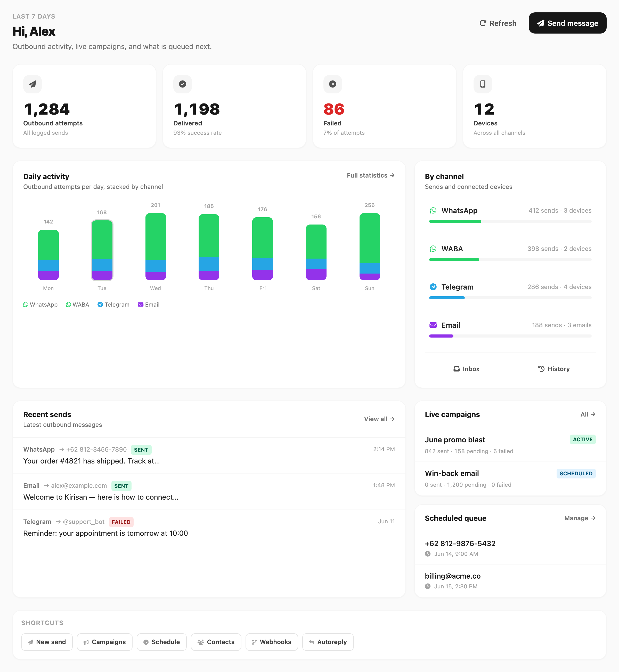Screen dimensions: 619x672
Task: Open the Contacts shortcut
Action: (x=216, y=642)
